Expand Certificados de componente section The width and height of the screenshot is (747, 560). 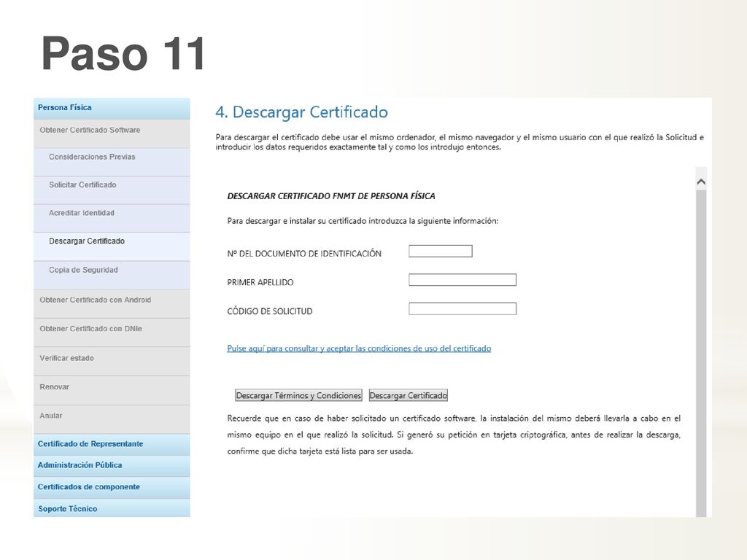(x=112, y=488)
